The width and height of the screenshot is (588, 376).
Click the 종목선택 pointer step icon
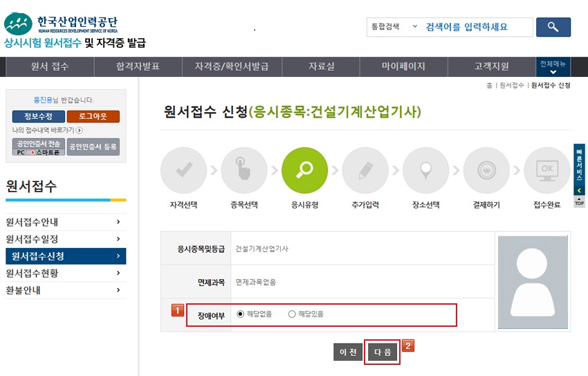pyautogui.click(x=244, y=170)
